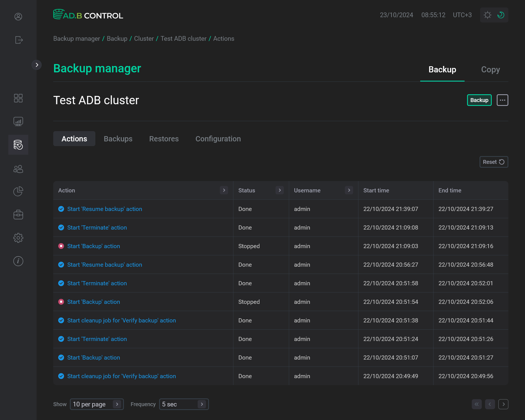Go to first page double-arrow button
The height and width of the screenshot is (420, 525).
pyautogui.click(x=477, y=404)
